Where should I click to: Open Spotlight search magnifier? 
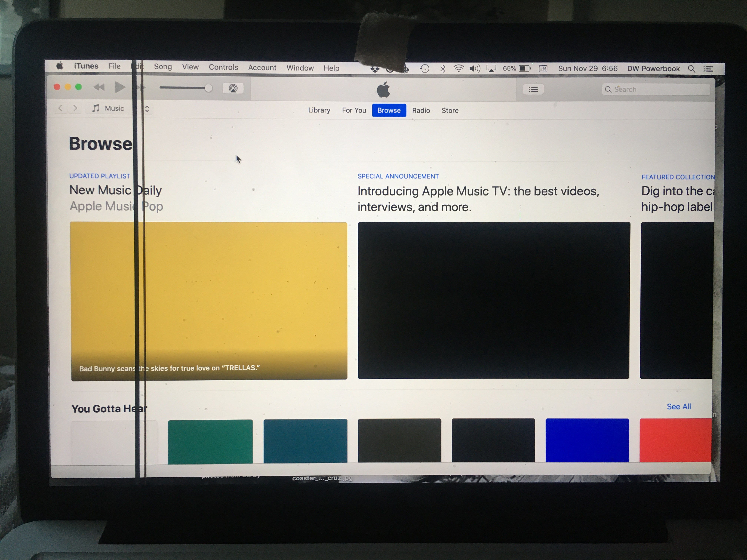(691, 69)
